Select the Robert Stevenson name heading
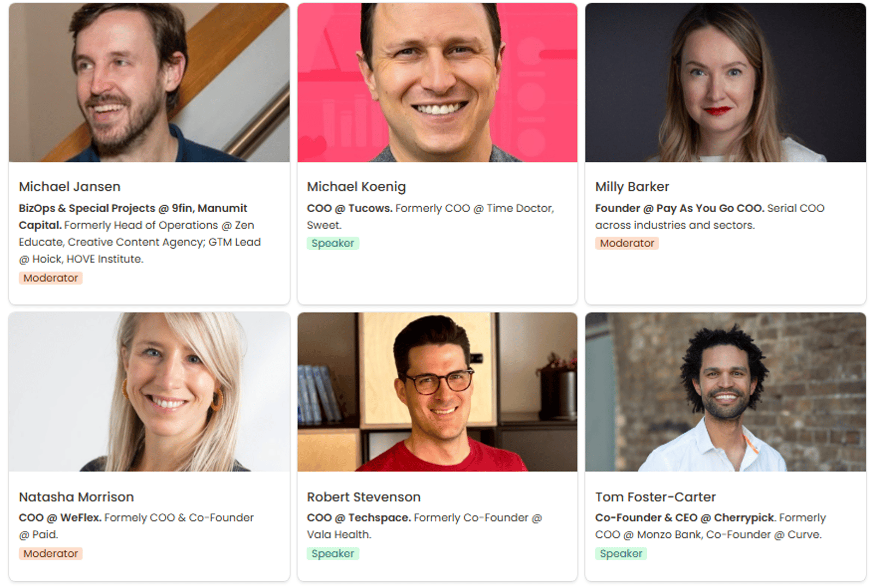873x588 pixels. pos(364,497)
